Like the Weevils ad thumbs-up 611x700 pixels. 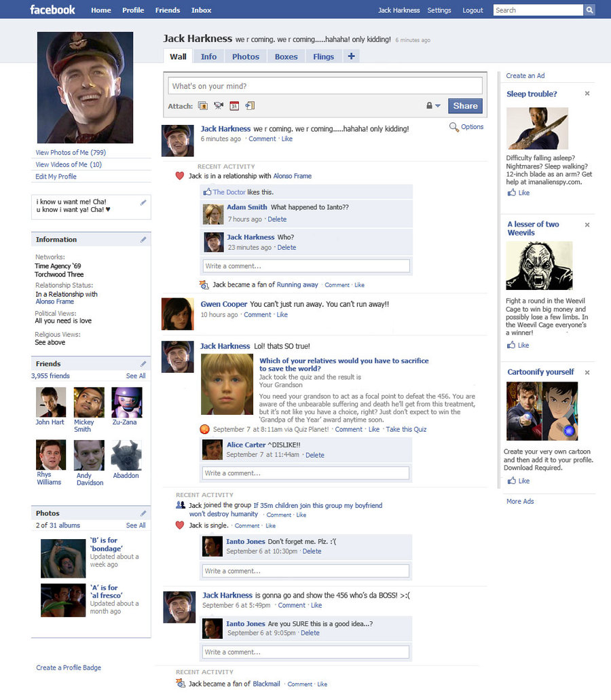pyautogui.click(x=511, y=345)
